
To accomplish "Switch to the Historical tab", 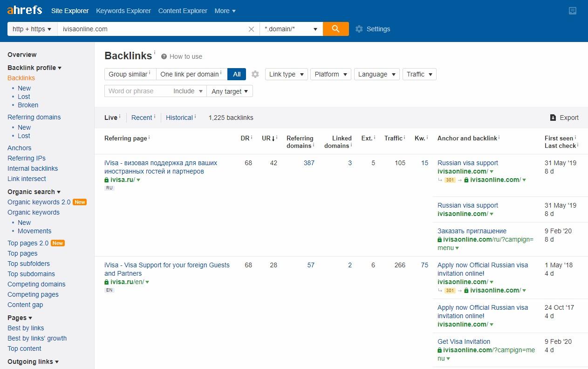I will (180, 118).
